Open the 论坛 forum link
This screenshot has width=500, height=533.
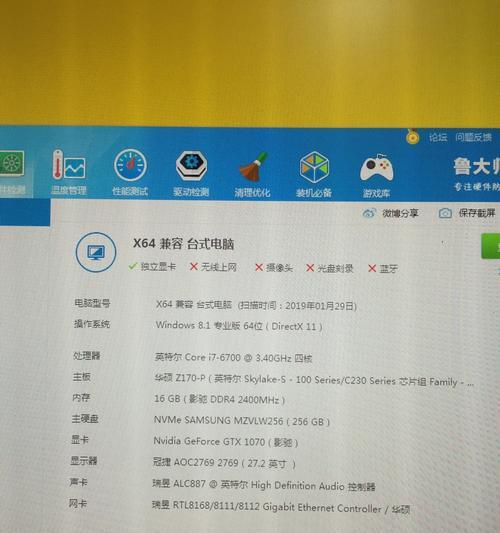click(438, 137)
